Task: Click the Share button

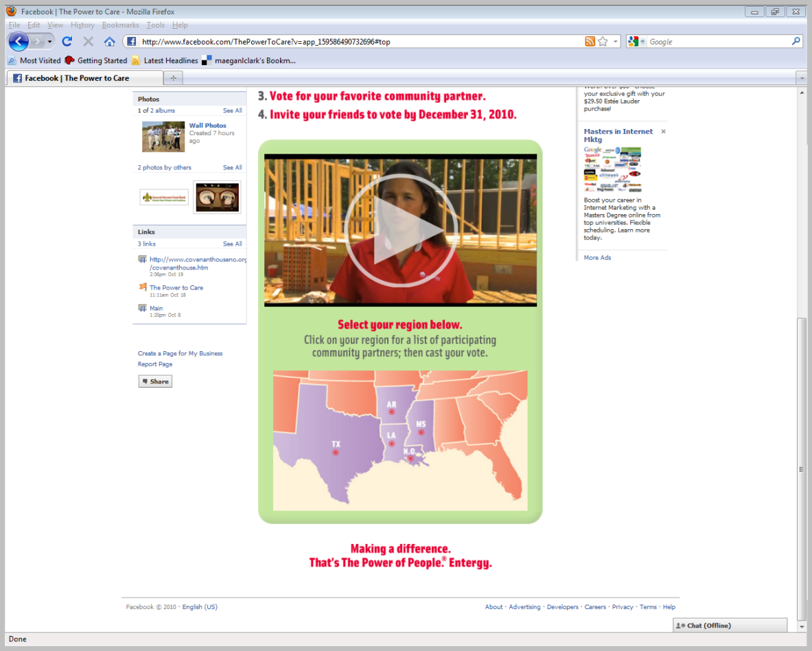Action: 155,381
